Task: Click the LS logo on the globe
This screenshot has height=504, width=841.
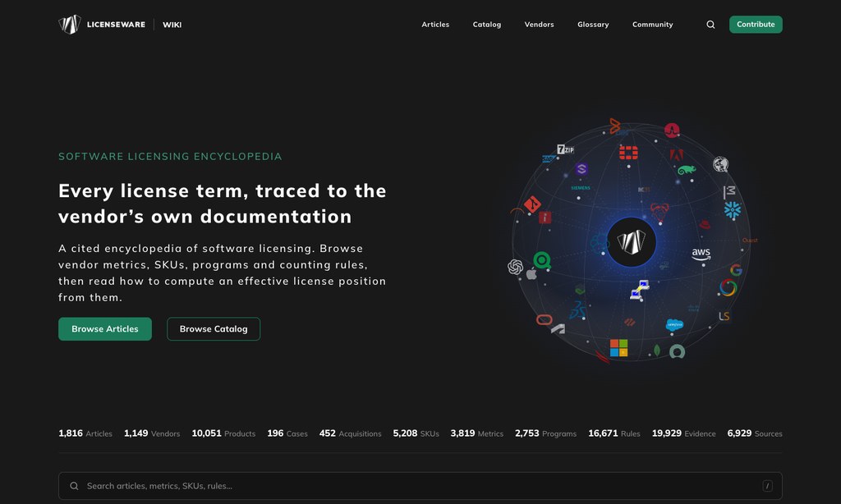Action: point(724,316)
